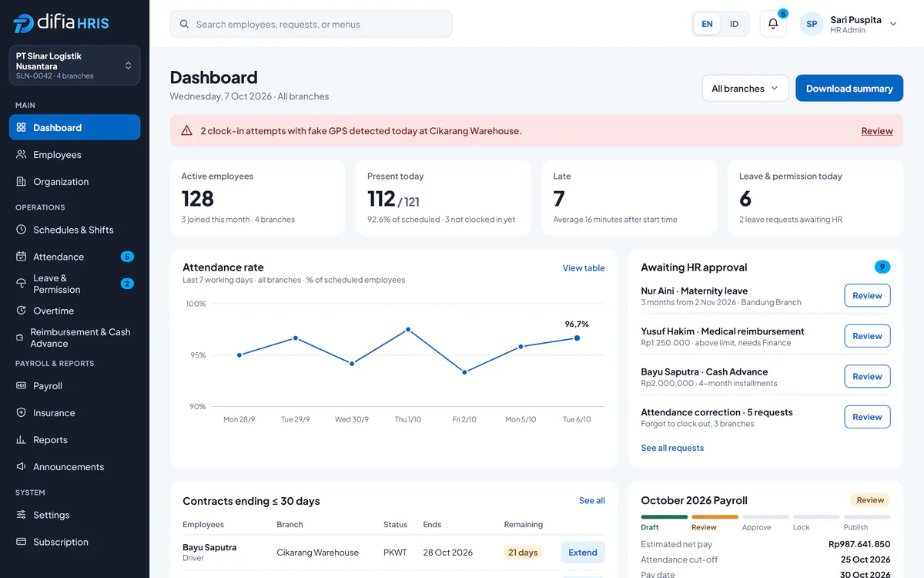Image resolution: width=924 pixels, height=578 pixels.
Task: Open Schedules & Shifts menu item
Action: click(75, 230)
